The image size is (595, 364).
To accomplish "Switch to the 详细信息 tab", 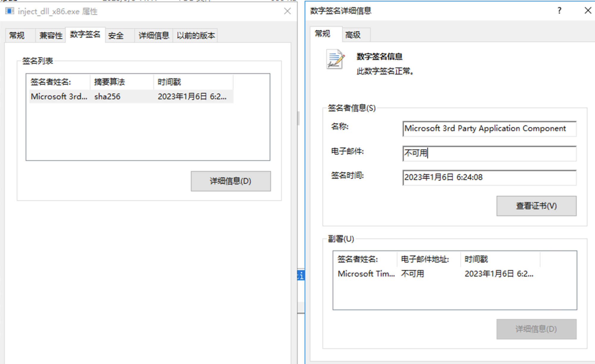I will [x=154, y=36].
